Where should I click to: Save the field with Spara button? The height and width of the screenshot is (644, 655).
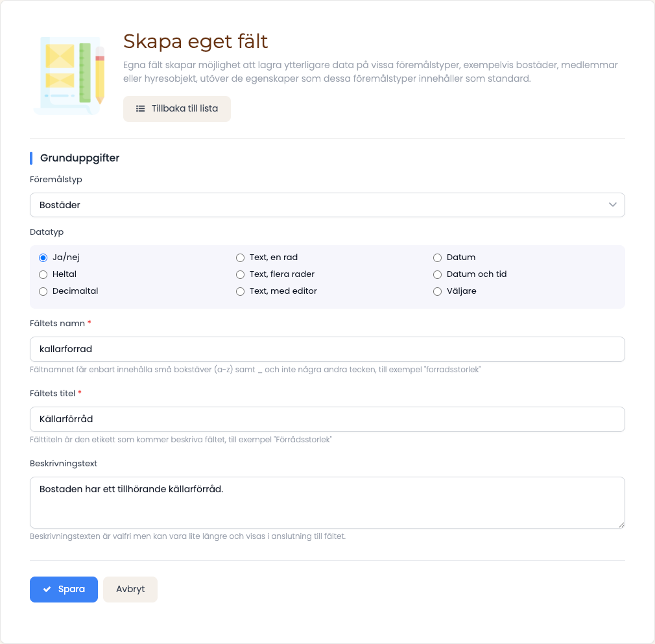(x=64, y=590)
